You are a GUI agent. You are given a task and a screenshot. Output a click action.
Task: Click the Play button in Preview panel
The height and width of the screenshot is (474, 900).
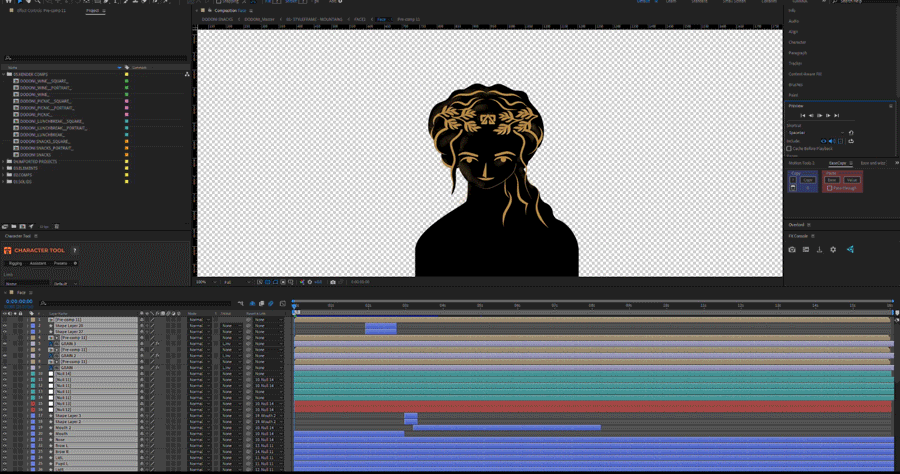click(820, 115)
